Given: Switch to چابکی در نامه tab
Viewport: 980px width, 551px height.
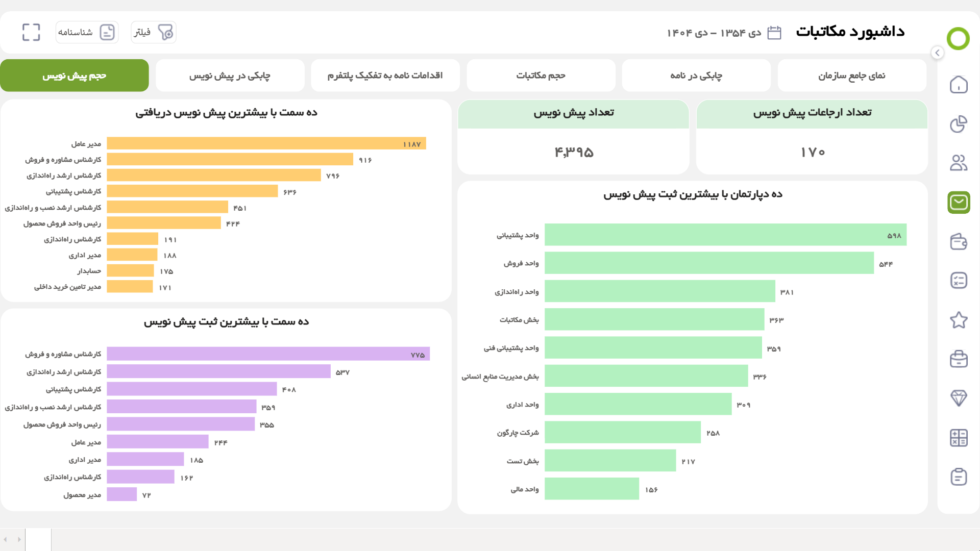Looking at the screenshot, I should click(696, 76).
